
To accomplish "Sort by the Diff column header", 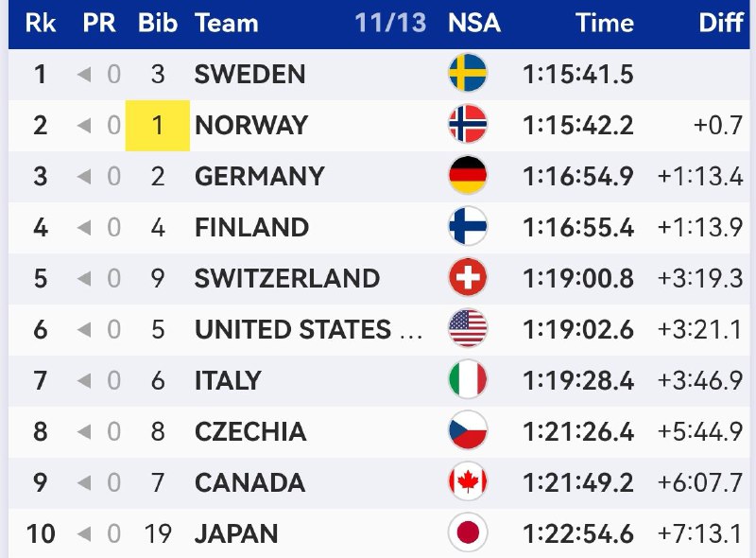I will click(721, 23).
